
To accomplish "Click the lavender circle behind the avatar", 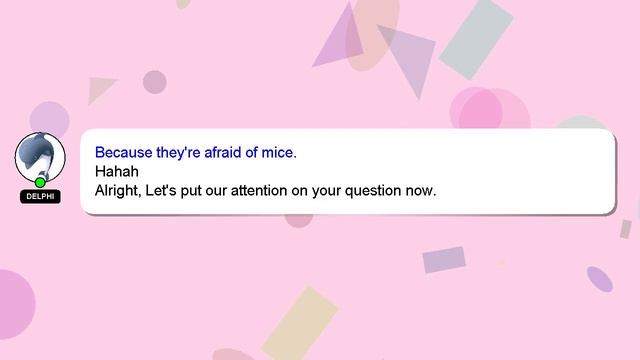I will pyautogui.click(x=49, y=118).
